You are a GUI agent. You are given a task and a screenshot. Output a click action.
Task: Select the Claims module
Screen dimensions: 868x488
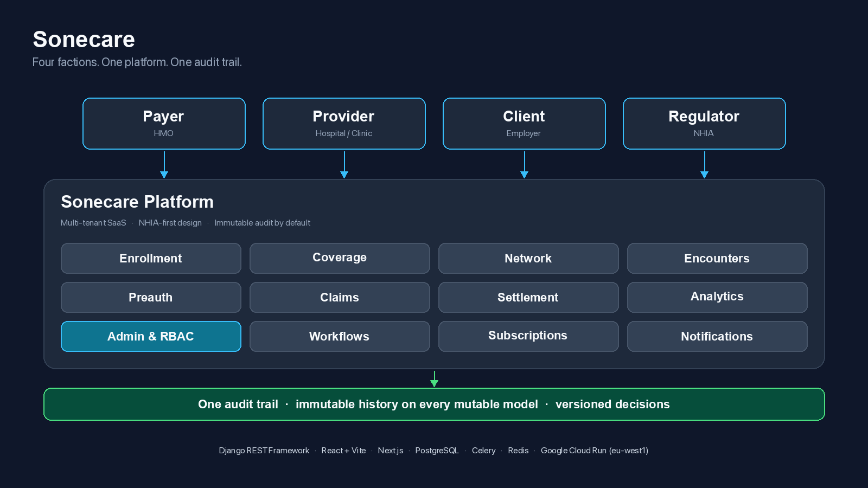(x=340, y=297)
